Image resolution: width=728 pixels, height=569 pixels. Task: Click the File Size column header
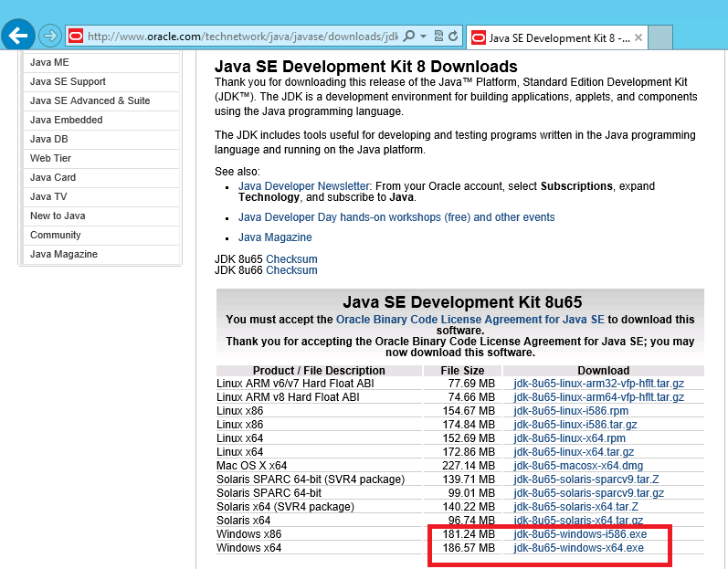[462, 371]
